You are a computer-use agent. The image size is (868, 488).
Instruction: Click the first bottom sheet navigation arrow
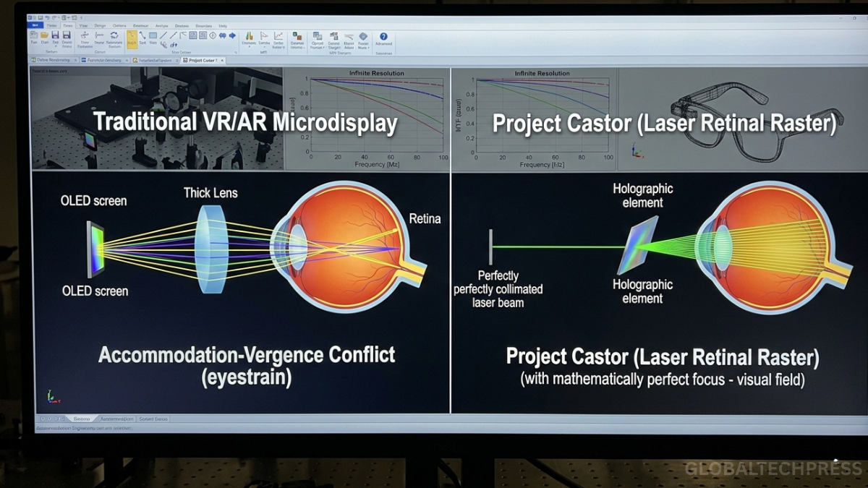[x=42, y=419]
